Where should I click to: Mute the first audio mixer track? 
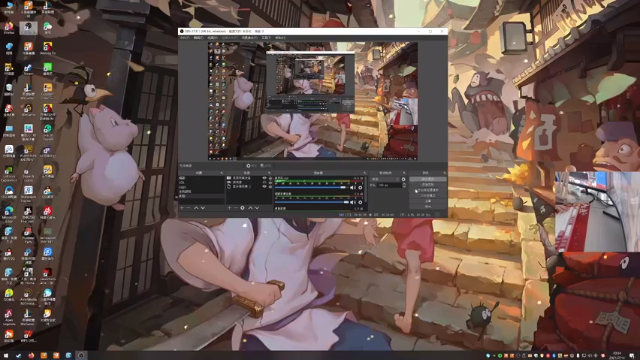click(352, 188)
